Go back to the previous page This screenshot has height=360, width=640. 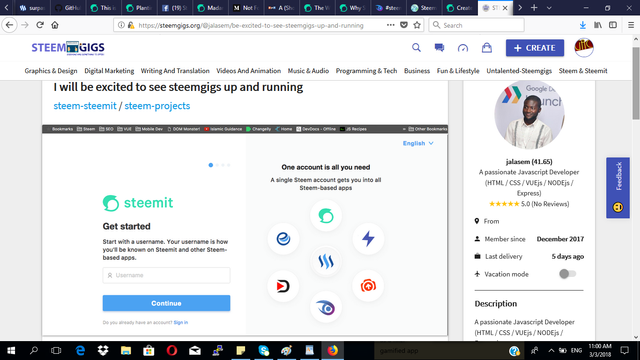(9, 25)
